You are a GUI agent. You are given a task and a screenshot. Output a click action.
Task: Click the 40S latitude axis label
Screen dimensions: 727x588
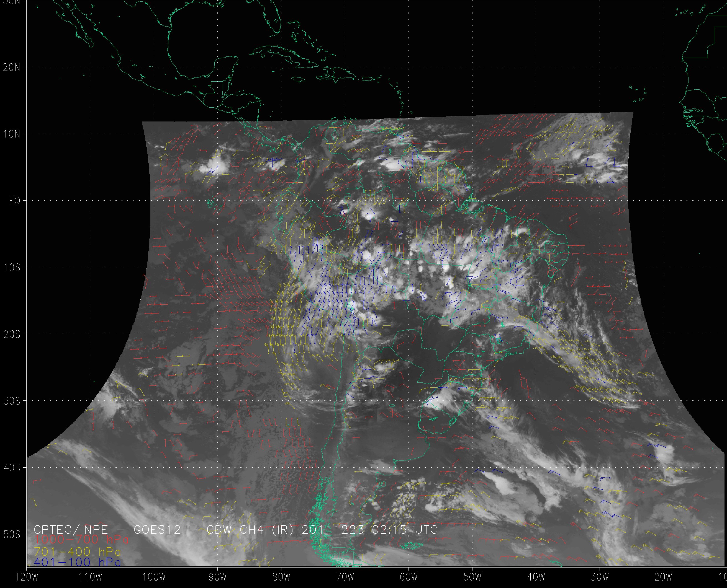click(12, 468)
